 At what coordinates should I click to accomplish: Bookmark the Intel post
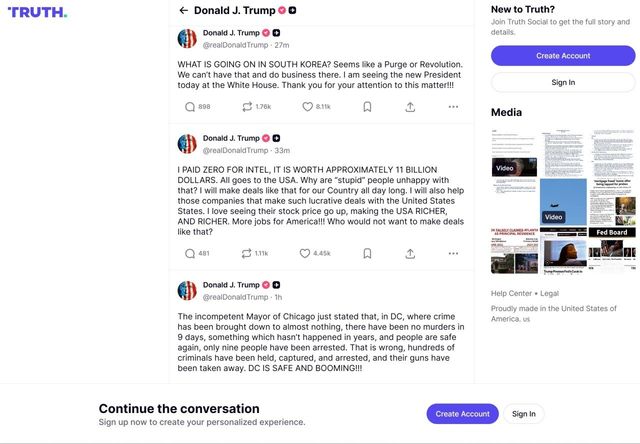367,253
